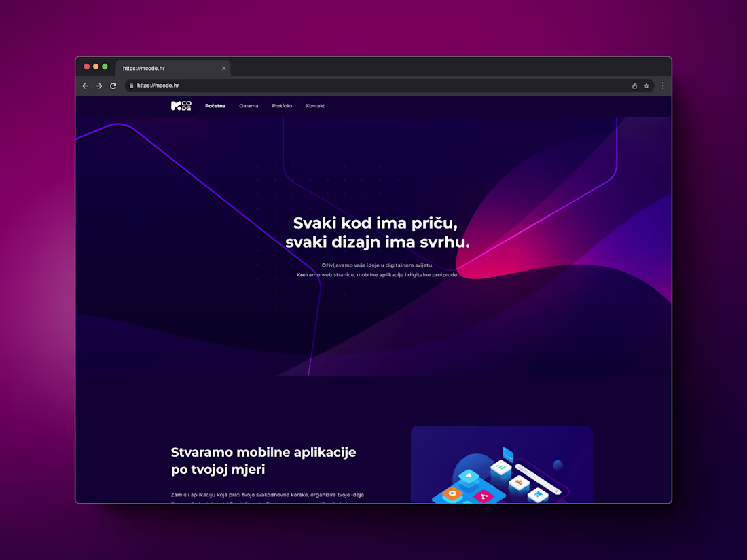Click the green analytics chart icon in the illustration
Image resolution: width=747 pixels, height=560 pixels.
[500, 467]
